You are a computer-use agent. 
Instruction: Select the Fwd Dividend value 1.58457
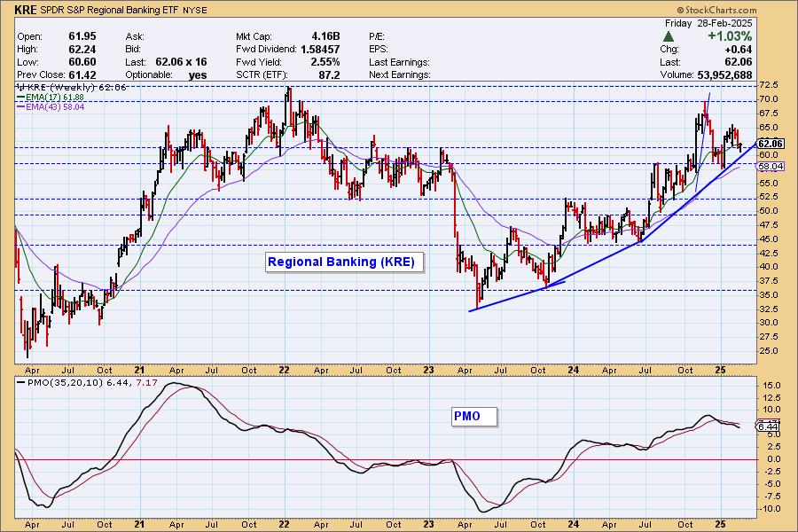(320, 49)
